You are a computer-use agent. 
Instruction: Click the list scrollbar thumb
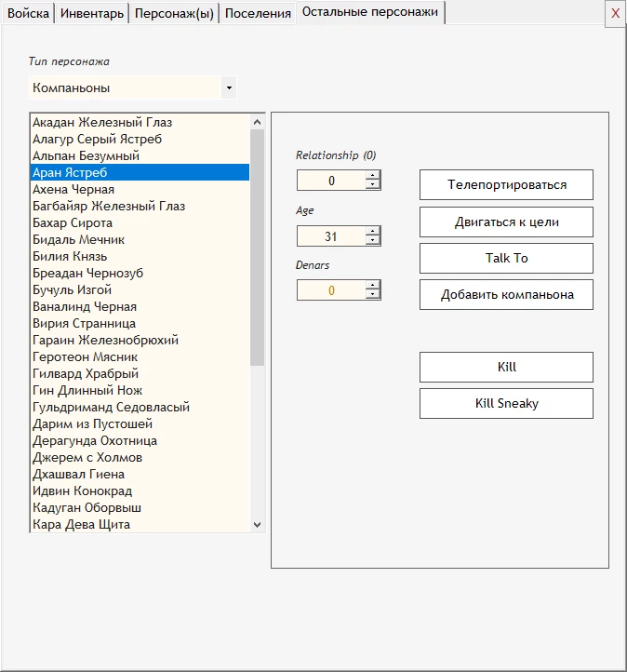257,248
